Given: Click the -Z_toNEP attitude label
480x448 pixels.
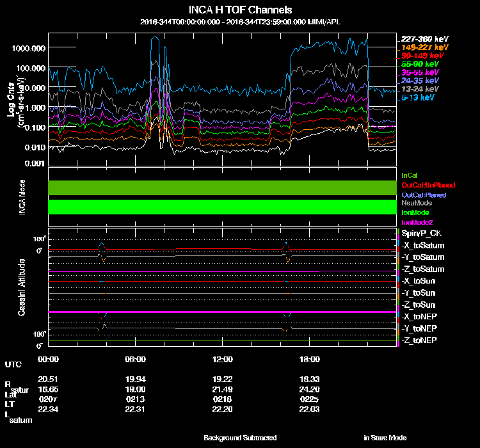Looking at the screenshot, I should pos(419,340).
